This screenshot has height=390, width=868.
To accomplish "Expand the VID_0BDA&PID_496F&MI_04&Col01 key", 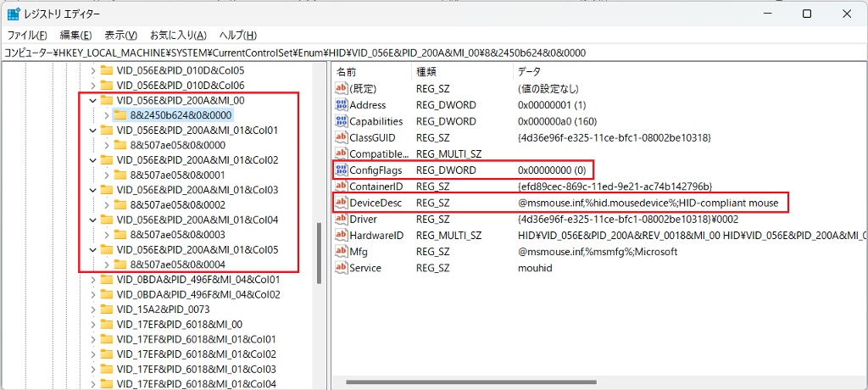I will [x=92, y=279].
